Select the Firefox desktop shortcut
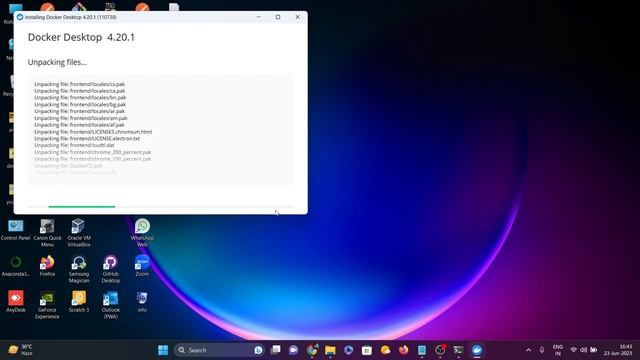 tap(47, 266)
